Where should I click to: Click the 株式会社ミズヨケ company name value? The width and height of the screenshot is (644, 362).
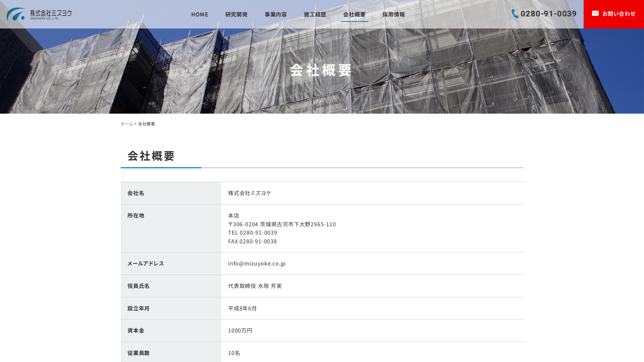[250, 193]
